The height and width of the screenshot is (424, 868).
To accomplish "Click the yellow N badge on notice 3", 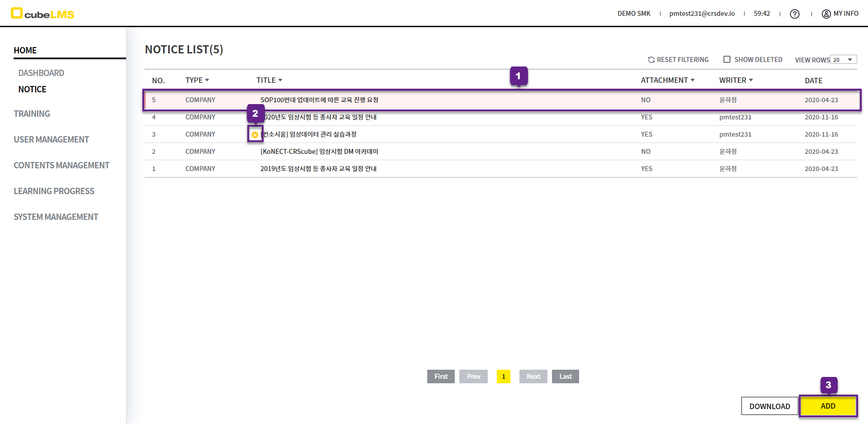I will pos(255,135).
